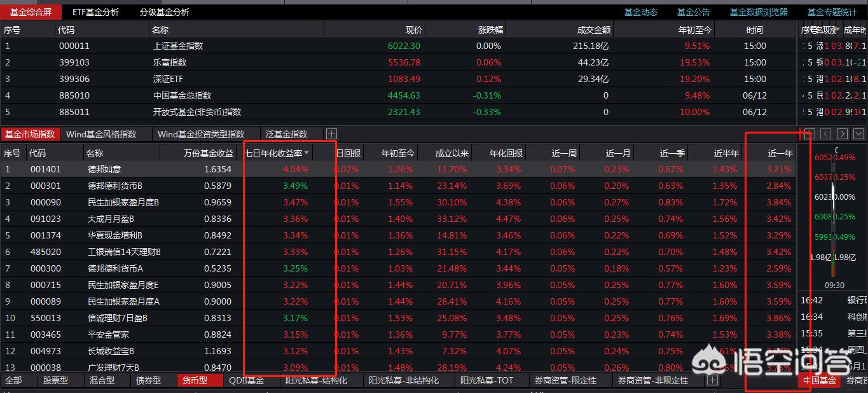The height and width of the screenshot is (393, 868).
Task: Switch to 基金综合屏 tab
Action: point(31,12)
